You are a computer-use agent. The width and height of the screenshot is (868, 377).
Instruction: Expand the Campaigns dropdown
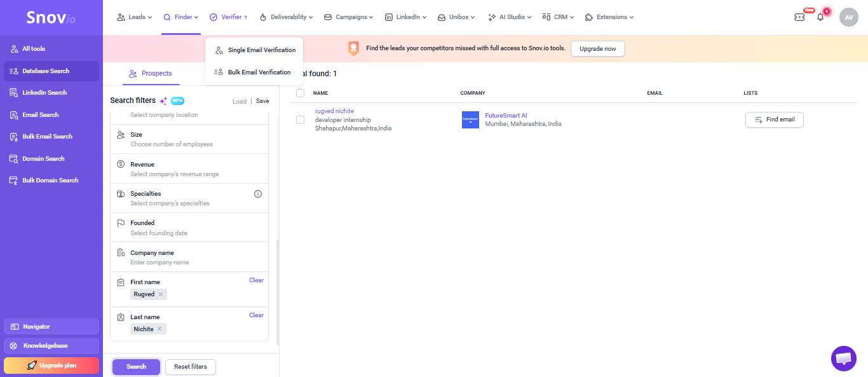point(348,17)
